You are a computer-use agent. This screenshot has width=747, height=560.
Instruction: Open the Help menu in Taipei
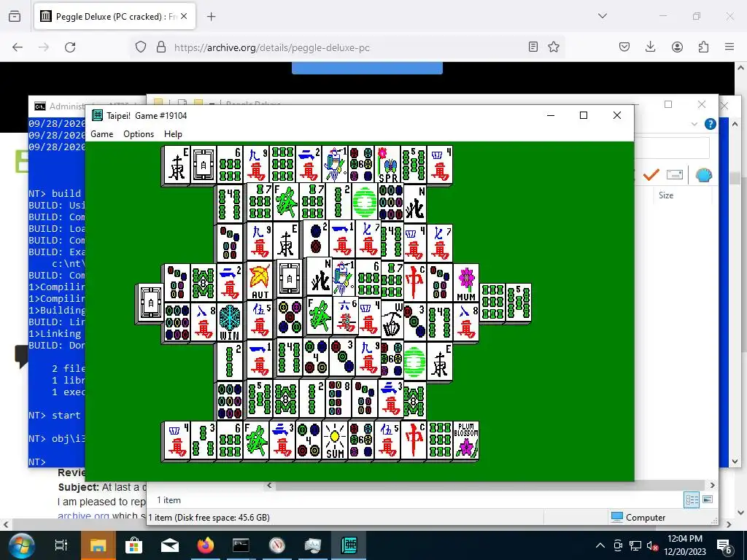pos(173,134)
